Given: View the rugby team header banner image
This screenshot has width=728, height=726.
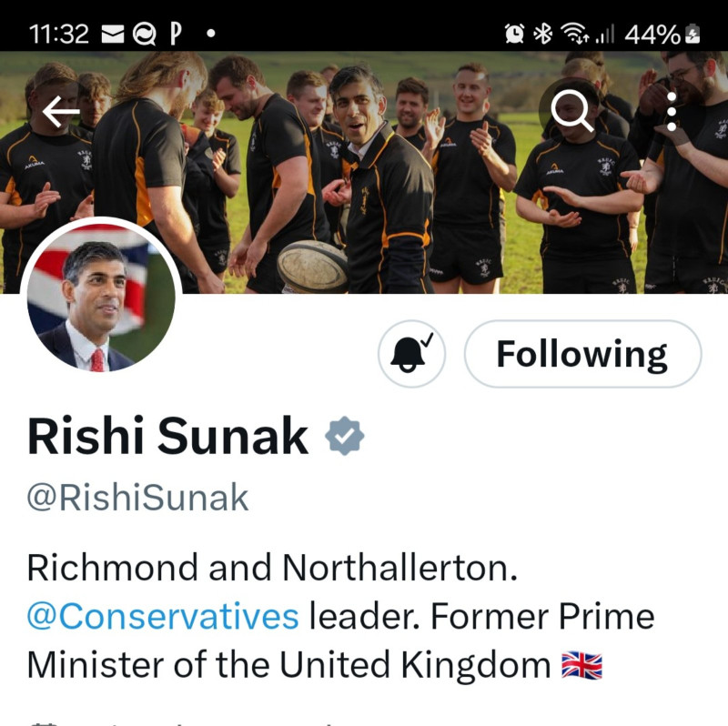Looking at the screenshot, I should tap(364, 172).
